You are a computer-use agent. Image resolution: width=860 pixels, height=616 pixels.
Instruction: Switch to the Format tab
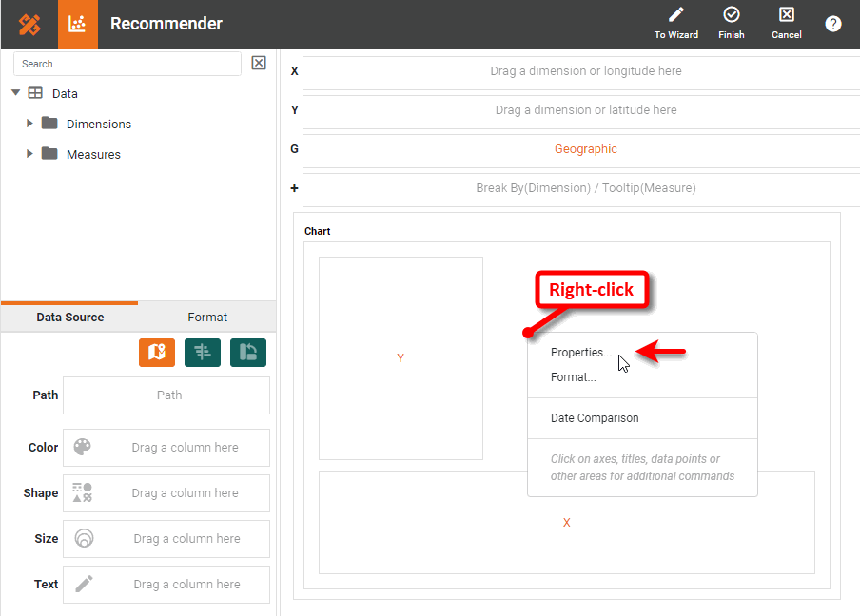[207, 317]
